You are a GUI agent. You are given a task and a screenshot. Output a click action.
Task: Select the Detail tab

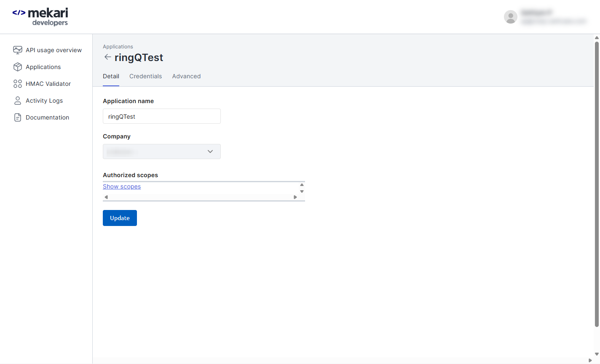pos(111,76)
